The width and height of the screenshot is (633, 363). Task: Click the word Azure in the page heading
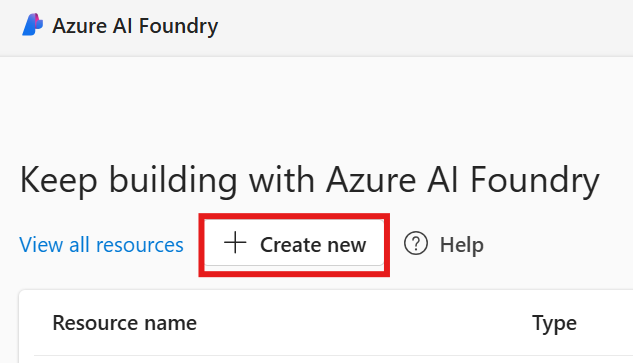click(x=371, y=180)
